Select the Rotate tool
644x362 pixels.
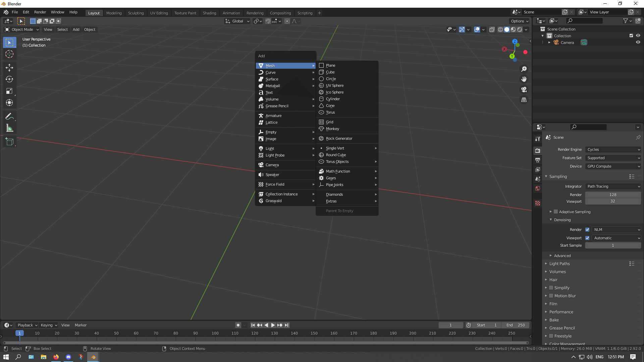[x=9, y=79]
